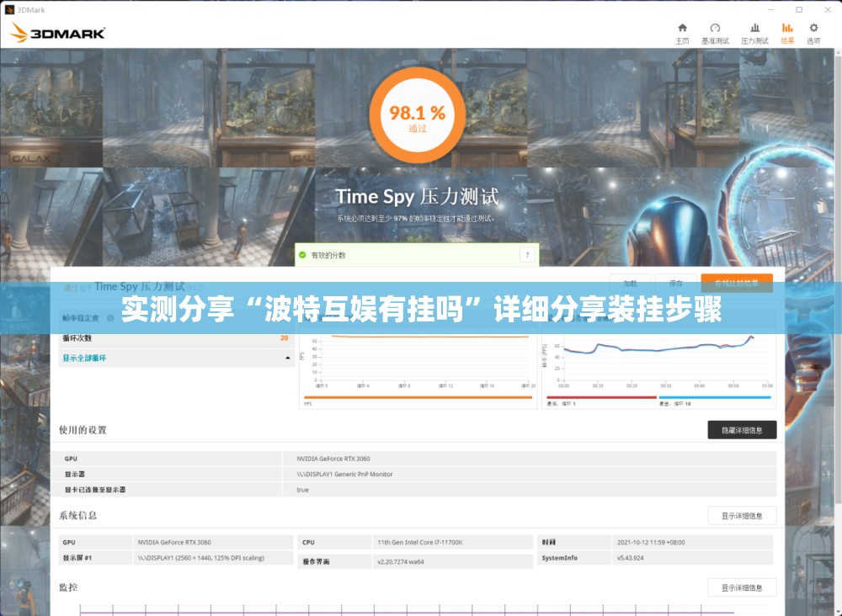The height and width of the screenshot is (616, 842).
Task: Click the 系统信息 section heading
Action: click(x=77, y=516)
